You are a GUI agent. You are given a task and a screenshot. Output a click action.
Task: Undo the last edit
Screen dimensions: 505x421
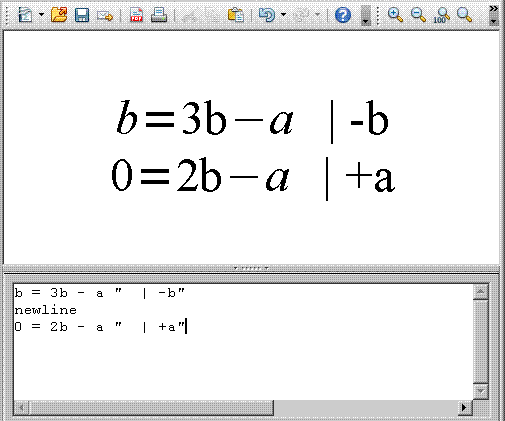267,15
